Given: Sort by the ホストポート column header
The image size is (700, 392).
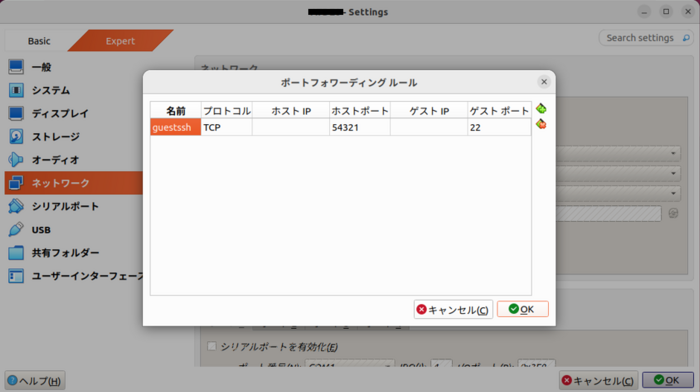Looking at the screenshot, I should [360, 111].
